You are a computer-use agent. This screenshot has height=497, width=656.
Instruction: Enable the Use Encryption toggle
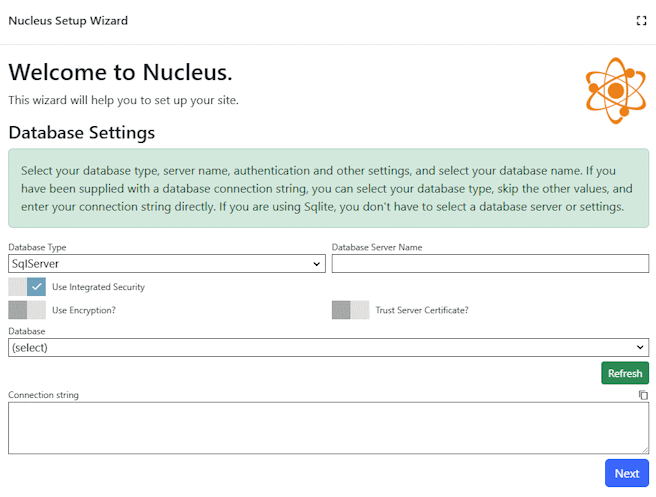pos(28,310)
